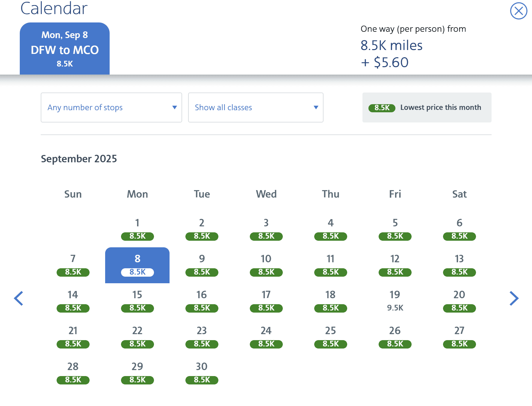Viewport: 532px width, 406px height.
Task: Click the September 2025 heading
Action: coord(79,159)
